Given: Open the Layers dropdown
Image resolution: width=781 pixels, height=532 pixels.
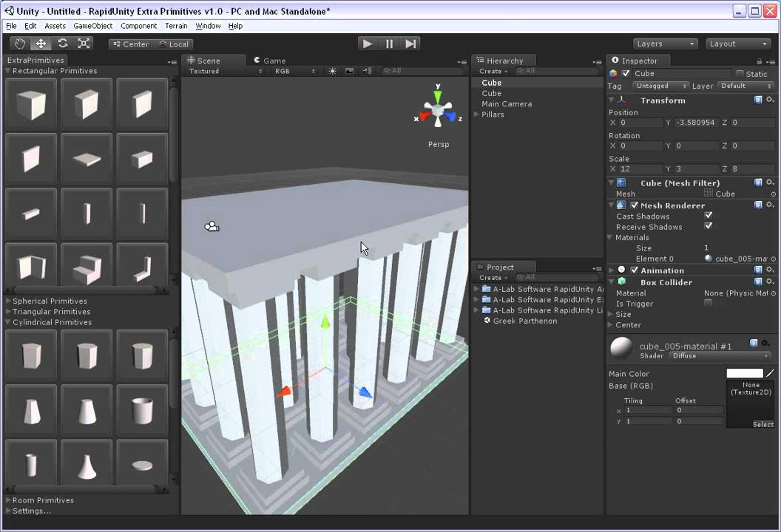Looking at the screenshot, I should pyautogui.click(x=665, y=44).
